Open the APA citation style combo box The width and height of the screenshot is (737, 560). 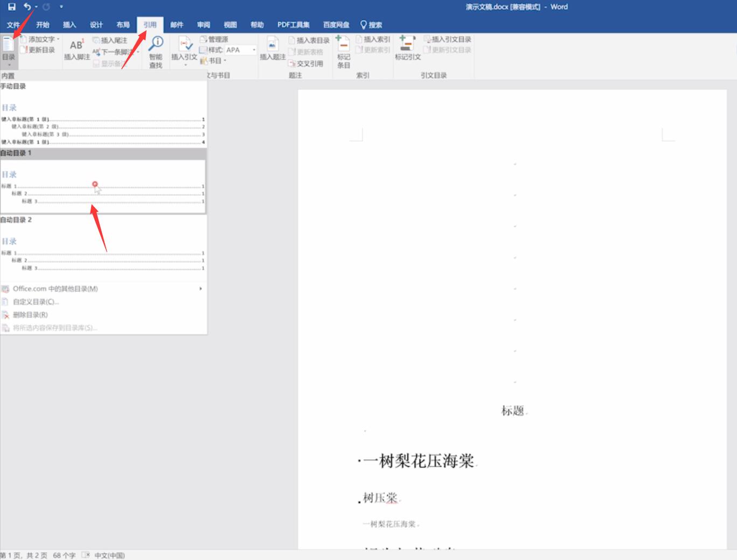240,50
